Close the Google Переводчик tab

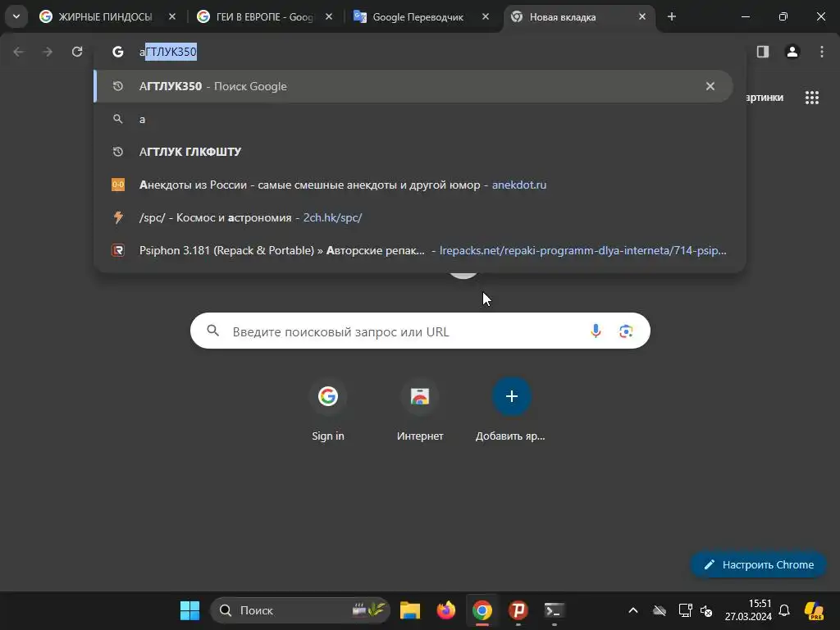coord(486,16)
